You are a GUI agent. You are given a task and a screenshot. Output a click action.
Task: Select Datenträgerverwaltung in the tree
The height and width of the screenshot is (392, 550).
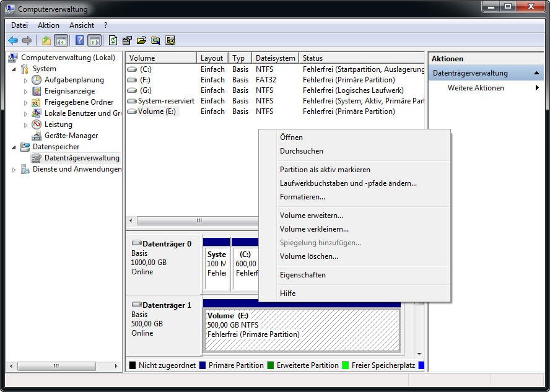click(x=82, y=158)
